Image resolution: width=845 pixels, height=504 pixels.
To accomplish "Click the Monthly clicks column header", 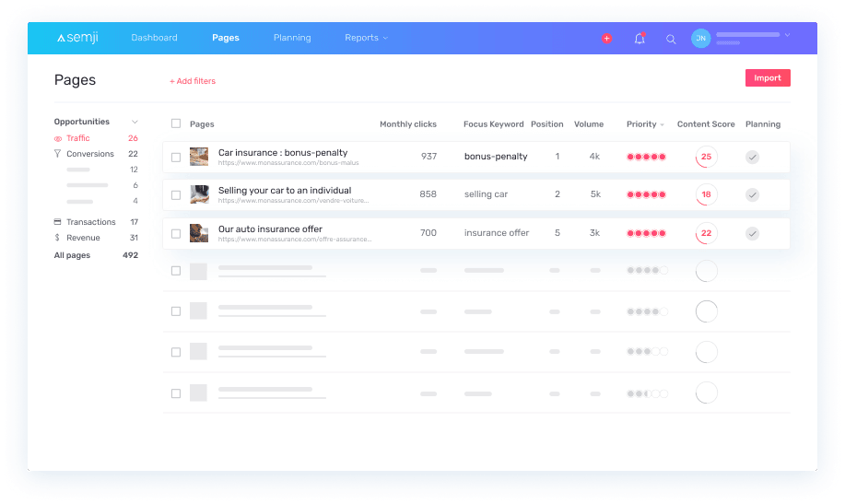I will tap(408, 124).
